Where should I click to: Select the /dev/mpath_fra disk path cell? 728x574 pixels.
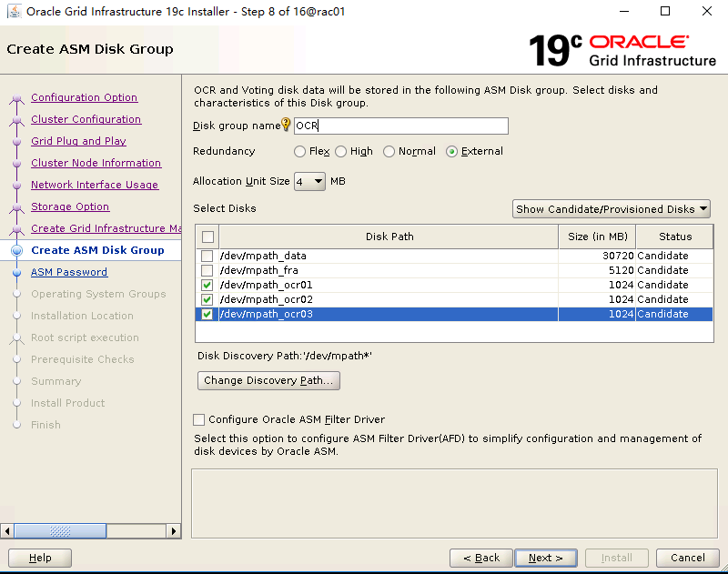(x=389, y=270)
